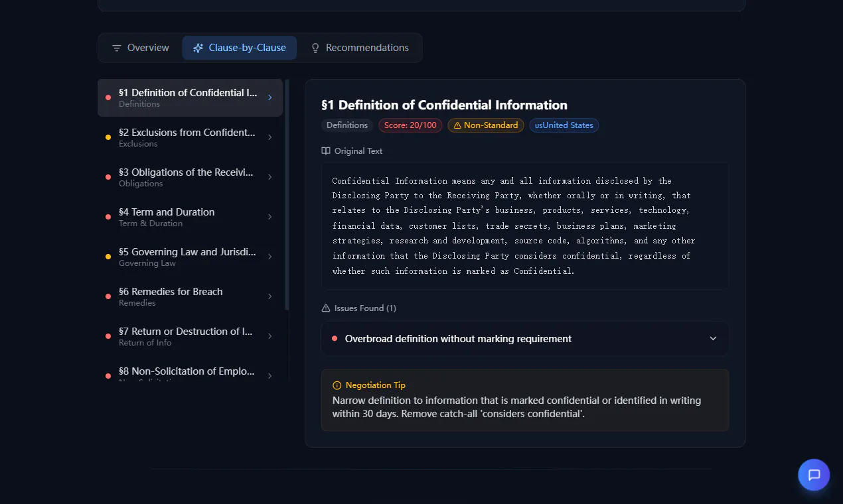Click chevron on §2 Exclusions row

(x=269, y=137)
